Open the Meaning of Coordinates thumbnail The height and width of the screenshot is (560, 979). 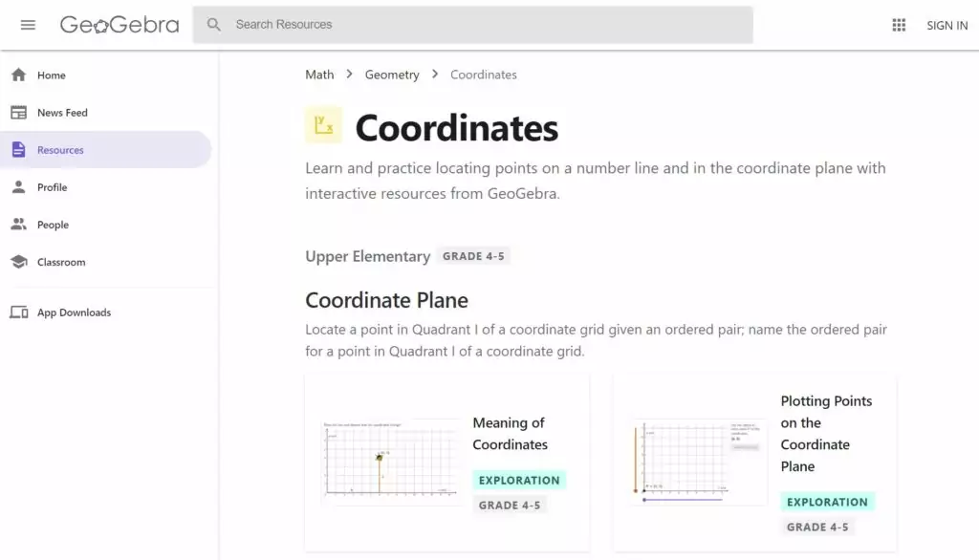[390, 462]
